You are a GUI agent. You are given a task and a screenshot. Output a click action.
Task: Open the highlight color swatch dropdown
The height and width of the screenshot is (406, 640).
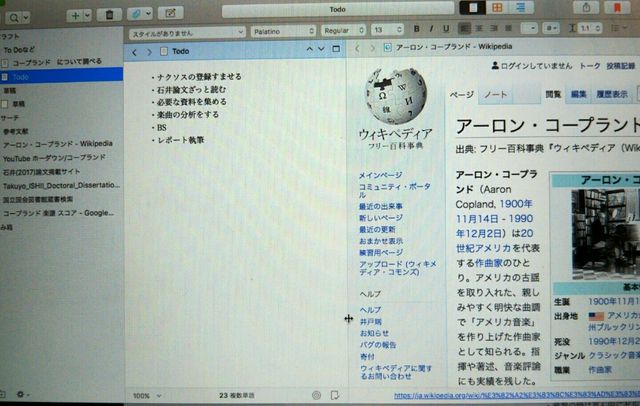click(x=551, y=28)
